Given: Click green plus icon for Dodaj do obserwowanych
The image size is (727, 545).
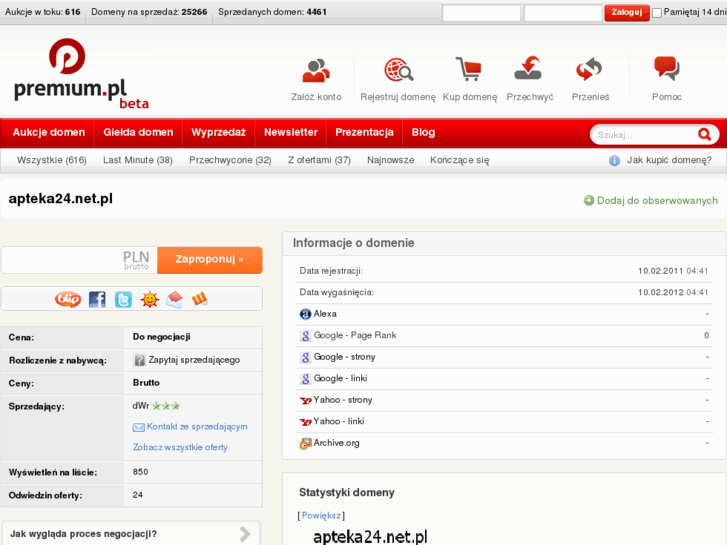Looking at the screenshot, I should coord(589,200).
